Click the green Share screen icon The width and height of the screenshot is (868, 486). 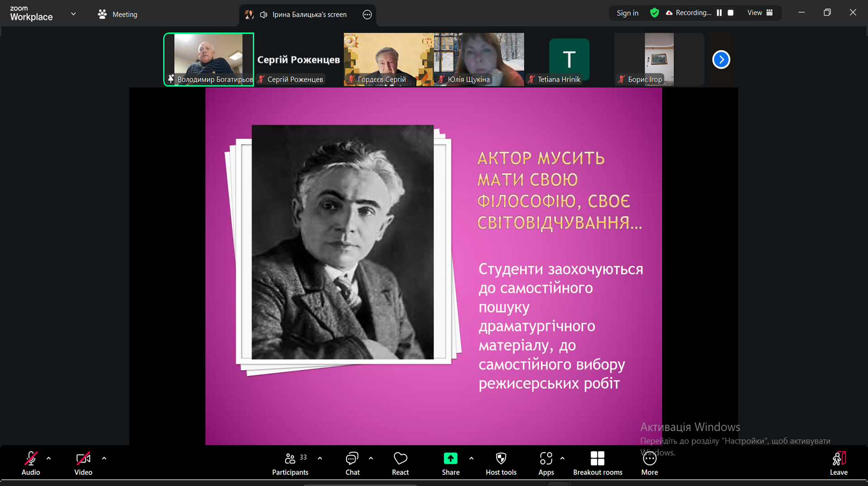450,459
